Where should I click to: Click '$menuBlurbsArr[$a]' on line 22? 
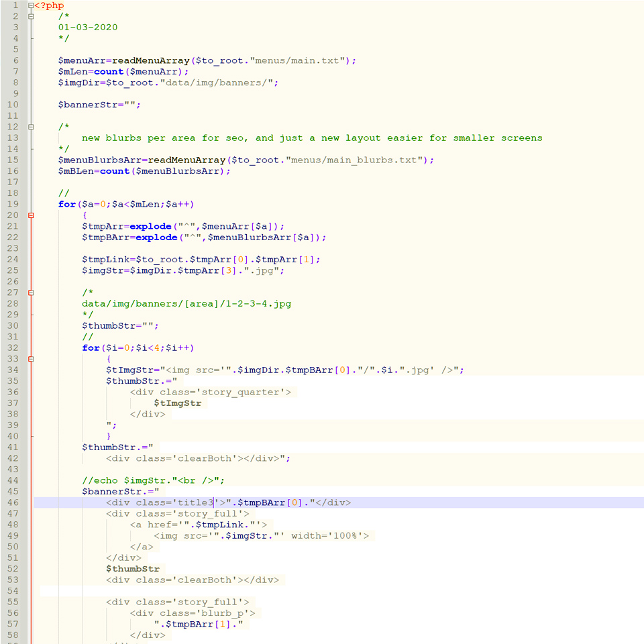click(261, 237)
